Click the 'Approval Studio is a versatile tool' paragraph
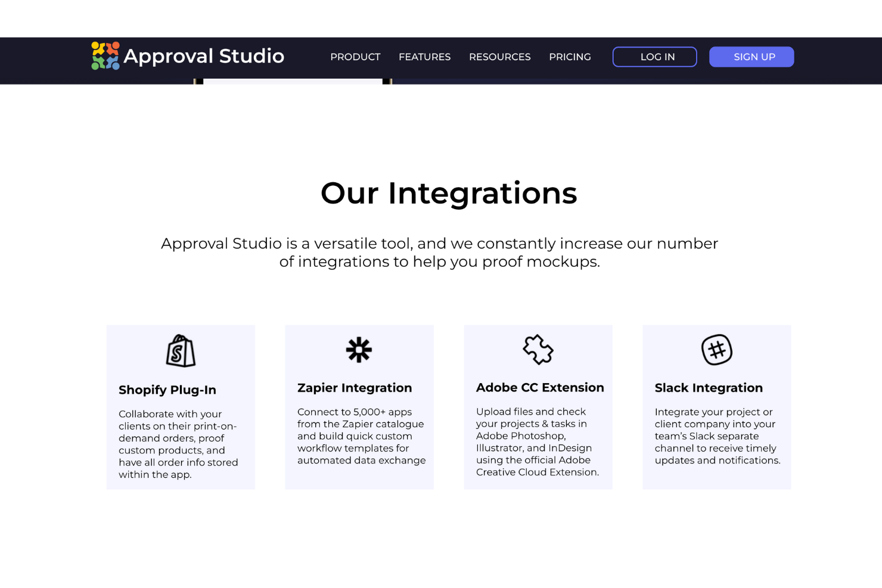The width and height of the screenshot is (882, 588). click(x=440, y=253)
